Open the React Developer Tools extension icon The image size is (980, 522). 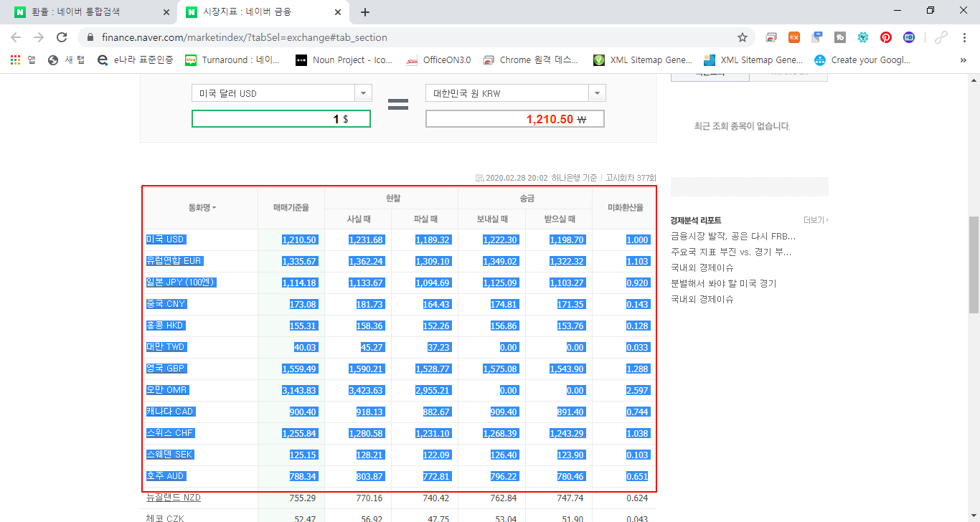[863, 37]
